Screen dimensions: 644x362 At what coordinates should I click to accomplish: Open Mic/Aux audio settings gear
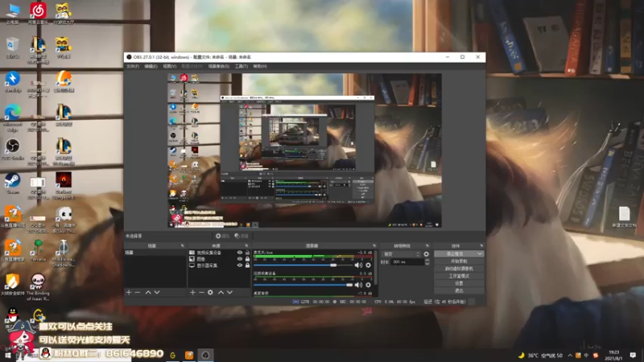click(369, 265)
